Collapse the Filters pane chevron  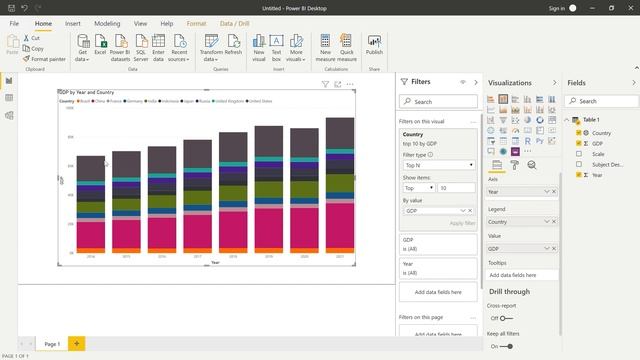click(x=476, y=82)
